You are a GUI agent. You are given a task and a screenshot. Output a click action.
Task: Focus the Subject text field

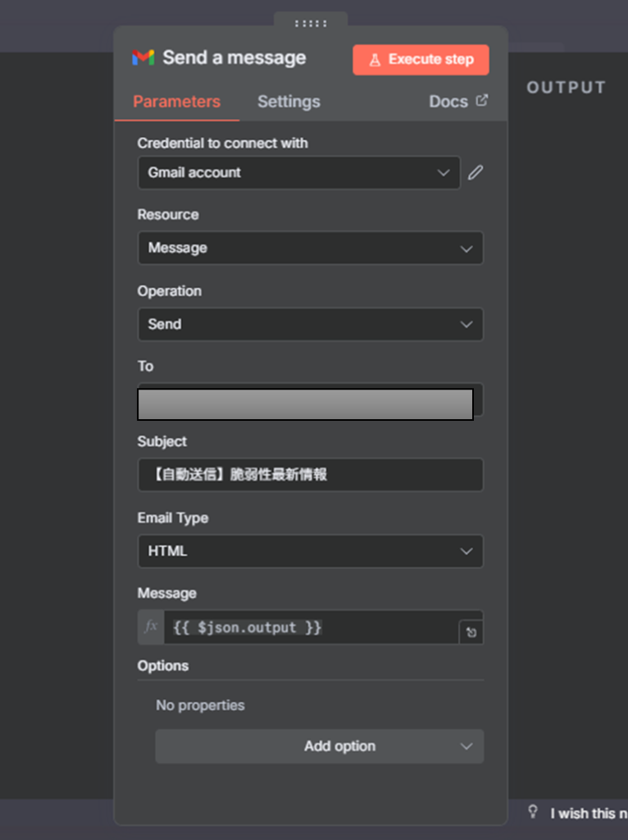(310, 475)
